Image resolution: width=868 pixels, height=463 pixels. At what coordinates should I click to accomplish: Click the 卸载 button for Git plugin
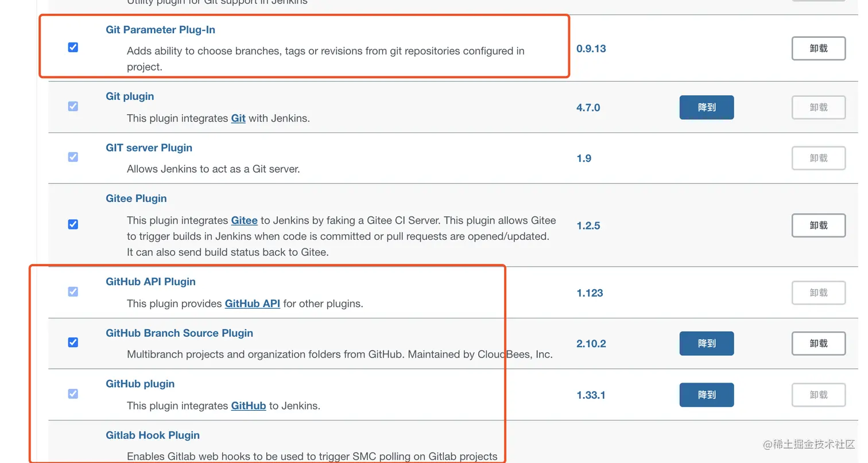tap(819, 107)
